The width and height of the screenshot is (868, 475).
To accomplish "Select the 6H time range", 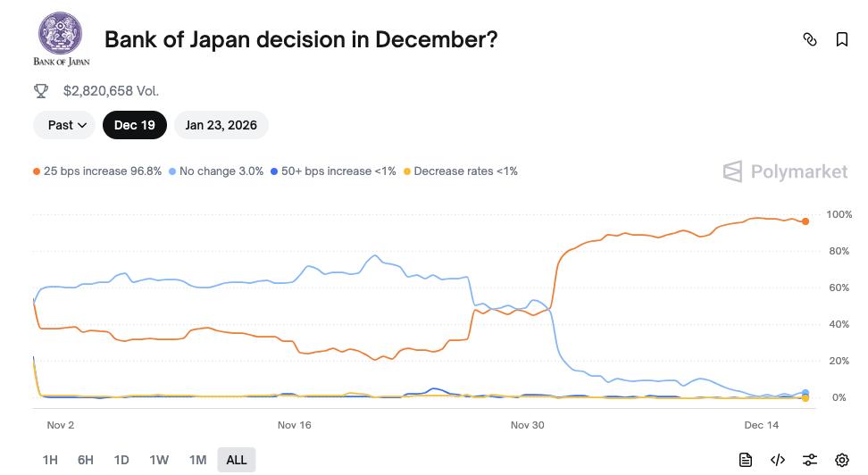I will pyautogui.click(x=86, y=460).
